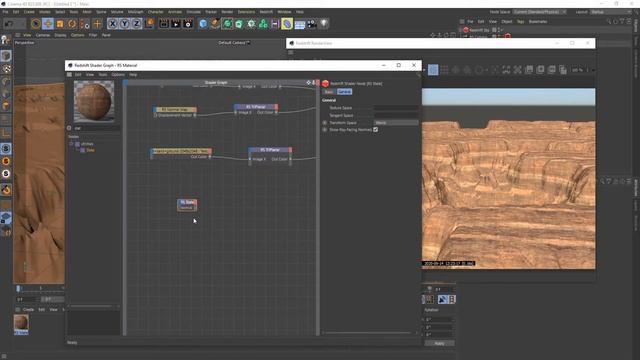Screen dimensions: 640x360
Task: Toggle Show Ray Facing Normals checkbox
Action: 376,129
